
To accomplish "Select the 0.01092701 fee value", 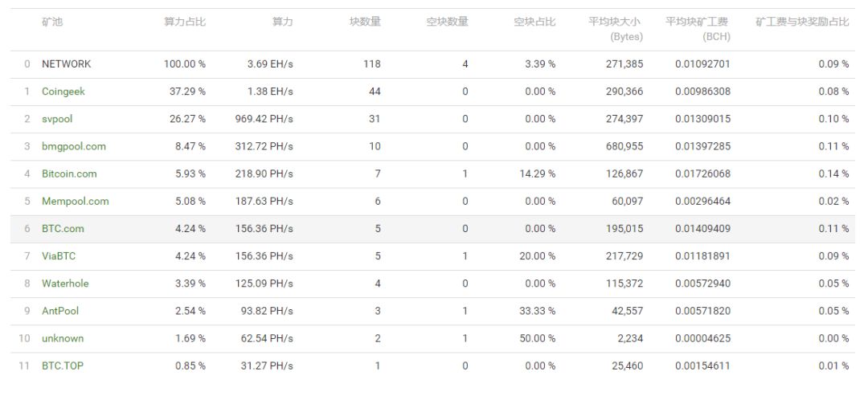I will (x=702, y=64).
